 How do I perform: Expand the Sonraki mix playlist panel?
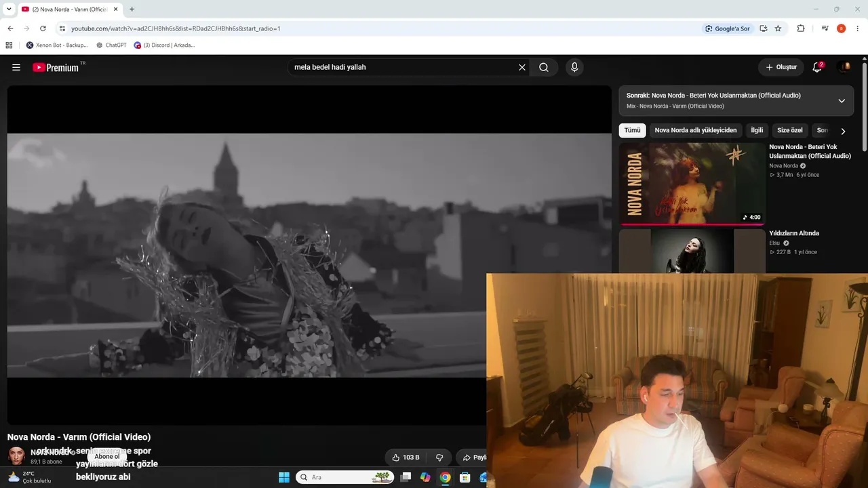[842, 101]
